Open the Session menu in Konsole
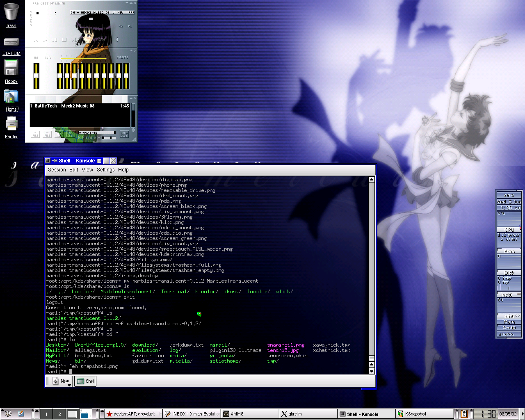 tap(57, 170)
